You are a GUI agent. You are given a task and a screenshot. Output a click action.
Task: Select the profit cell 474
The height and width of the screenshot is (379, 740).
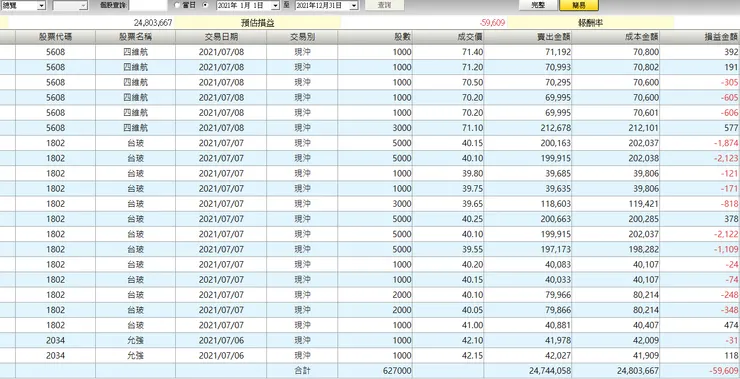tap(700, 325)
